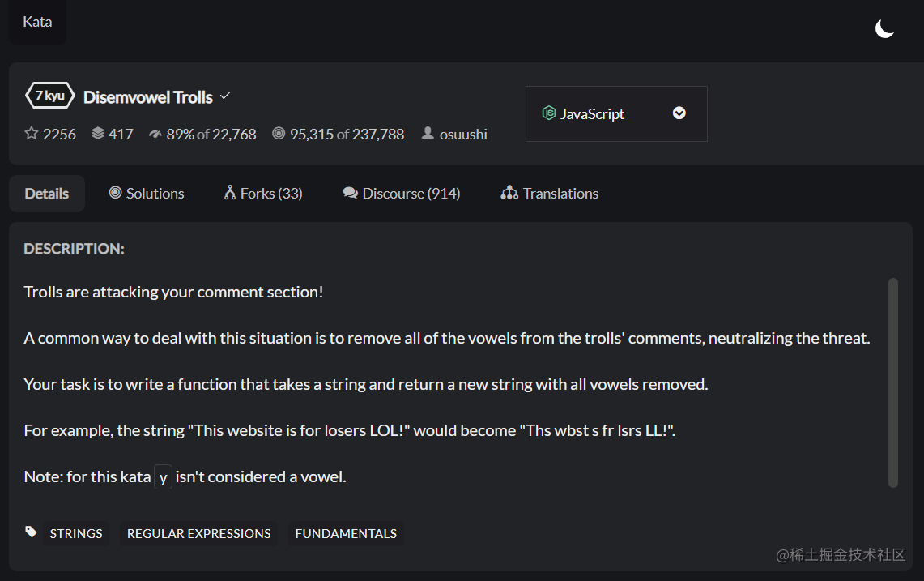Image resolution: width=924 pixels, height=581 pixels.
Task: Click the collections stack icon showing 417
Action: [x=98, y=134]
